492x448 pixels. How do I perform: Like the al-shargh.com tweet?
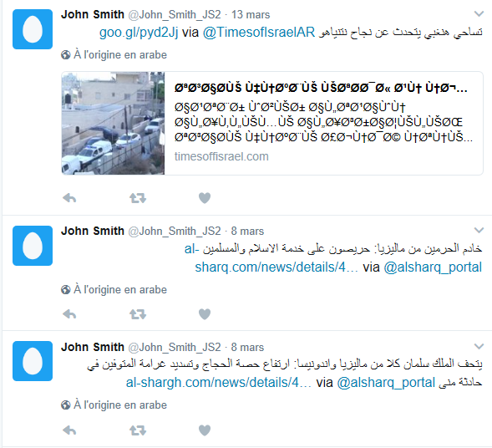205,430
